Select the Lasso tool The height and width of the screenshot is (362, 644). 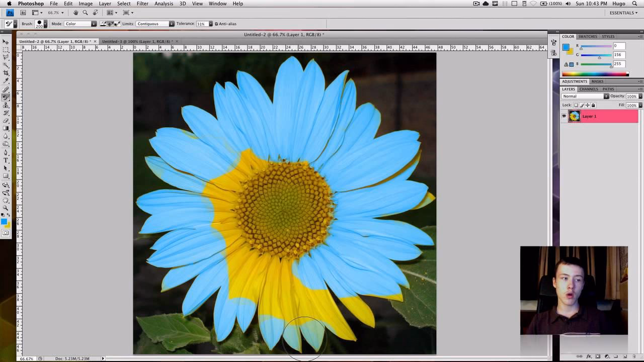pos(7,57)
